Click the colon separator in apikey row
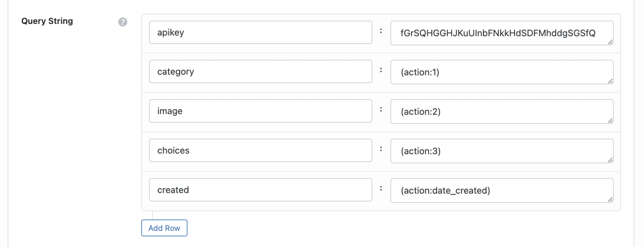Image resolution: width=644 pixels, height=247 pixels. (381, 31)
